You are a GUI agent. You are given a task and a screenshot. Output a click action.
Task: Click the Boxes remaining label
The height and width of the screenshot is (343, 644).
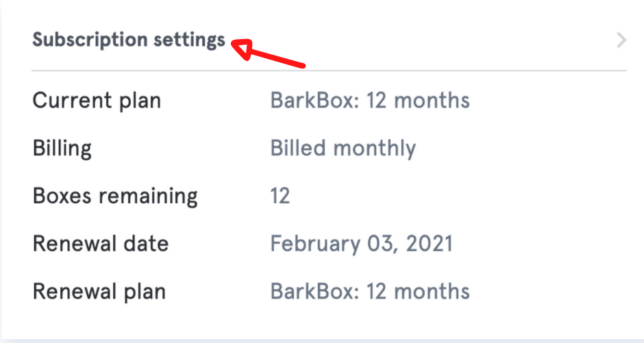(x=115, y=196)
